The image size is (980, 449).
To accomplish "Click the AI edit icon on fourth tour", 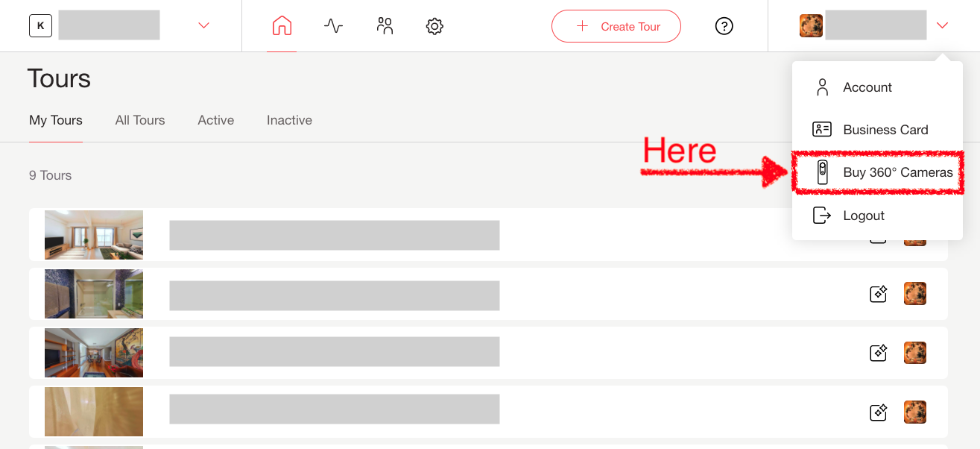I will click(879, 412).
